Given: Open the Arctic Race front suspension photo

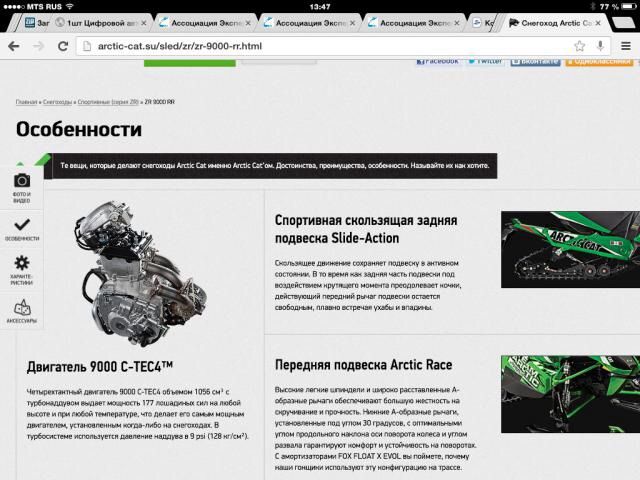Looking at the screenshot, I should click(x=570, y=394).
